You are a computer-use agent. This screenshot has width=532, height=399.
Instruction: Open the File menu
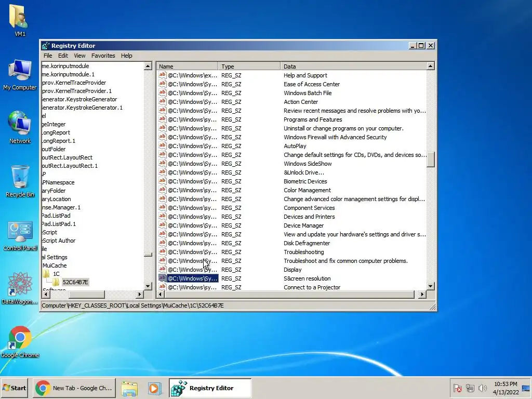[x=48, y=56]
